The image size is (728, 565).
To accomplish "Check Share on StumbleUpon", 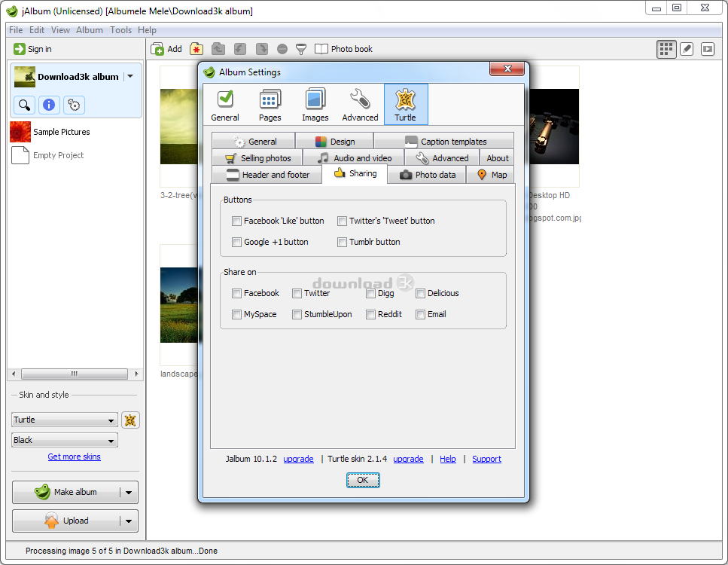I will (x=297, y=315).
